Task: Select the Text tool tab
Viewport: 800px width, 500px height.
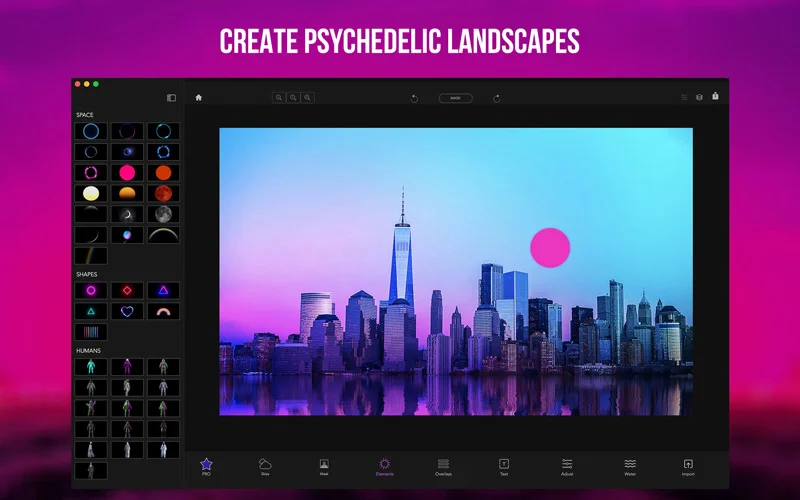Action: [504, 466]
